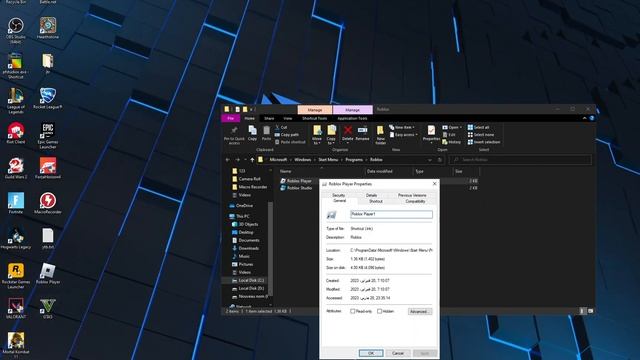
Task: Switch to the View ribbon tab
Action: coord(288,118)
